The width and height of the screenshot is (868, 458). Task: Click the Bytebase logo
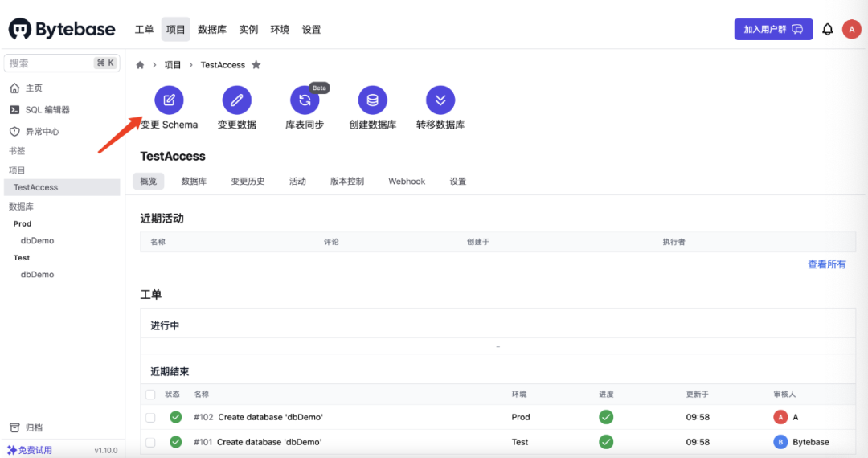(62, 29)
